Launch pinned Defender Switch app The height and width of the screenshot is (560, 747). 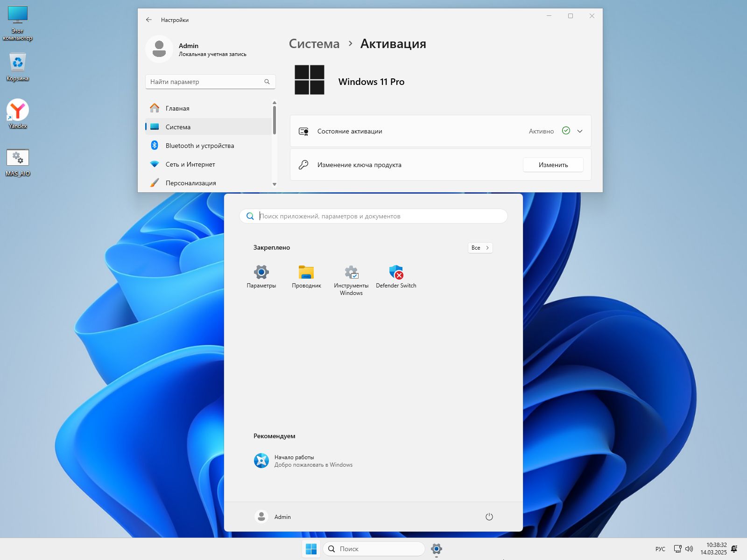tap(396, 277)
